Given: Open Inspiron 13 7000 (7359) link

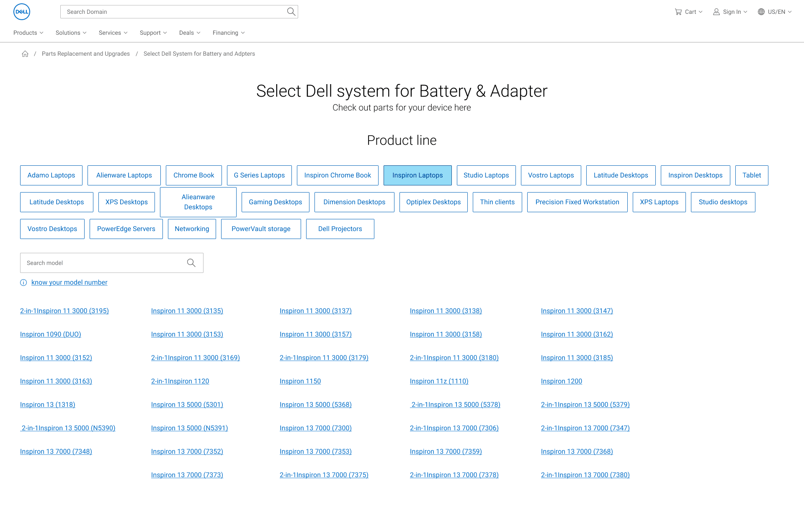Looking at the screenshot, I should tap(446, 452).
